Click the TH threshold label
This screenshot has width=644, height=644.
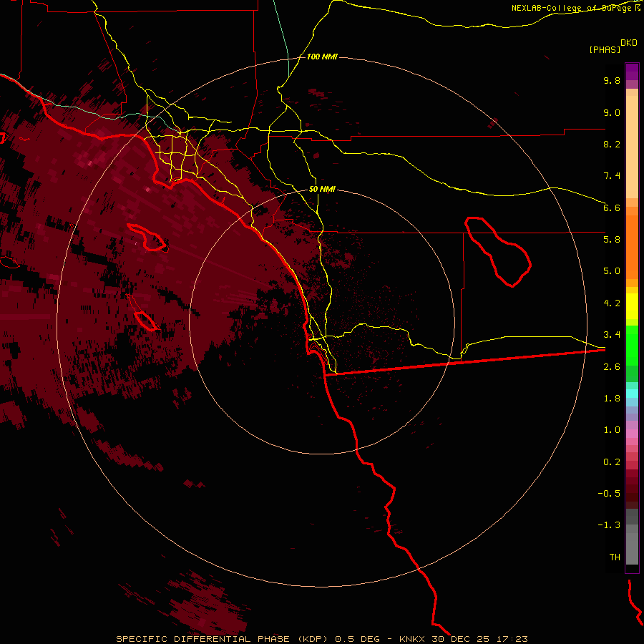615,557
